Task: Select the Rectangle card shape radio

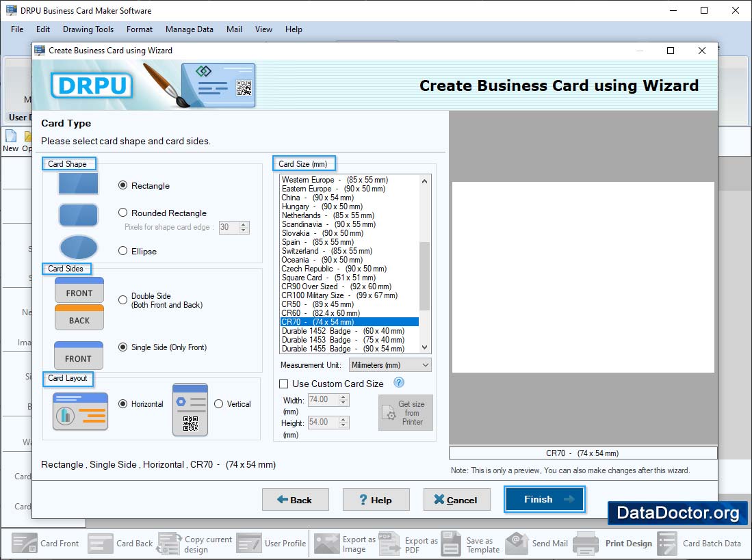Action: click(122, 185)
